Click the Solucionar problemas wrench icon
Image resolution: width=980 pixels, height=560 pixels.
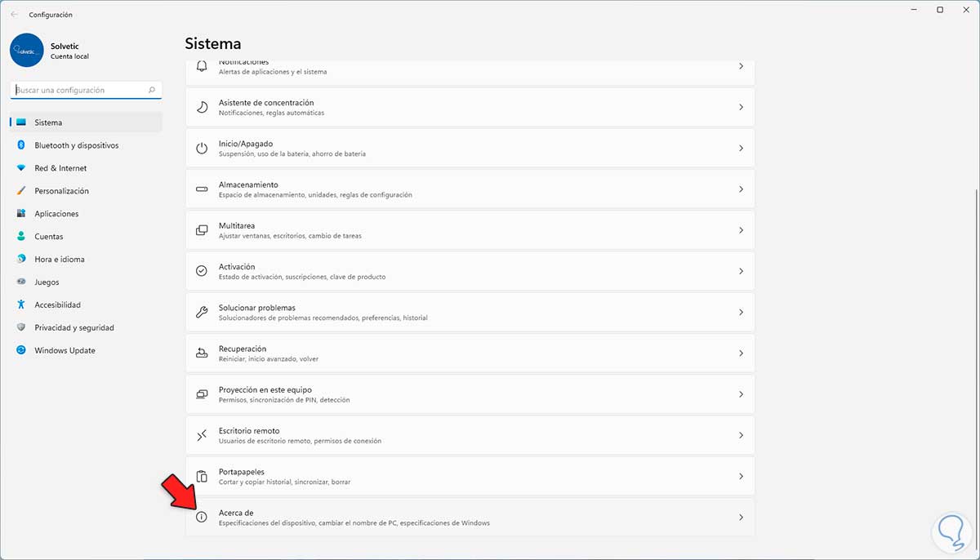pos(202,312)
